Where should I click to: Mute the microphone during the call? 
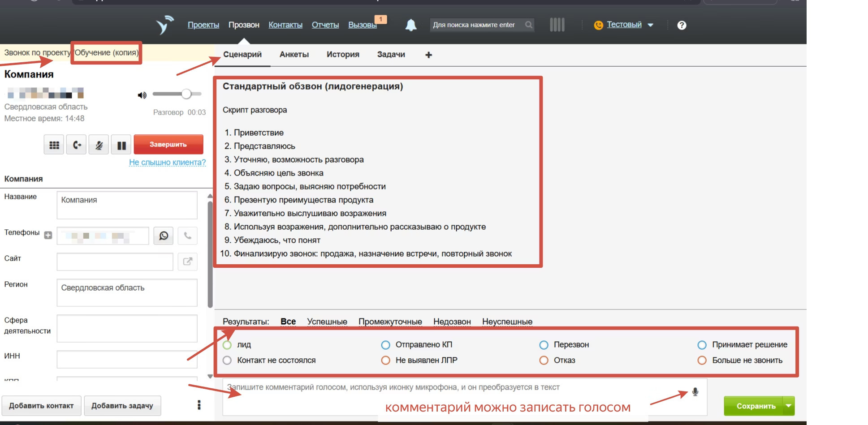(99, 145)
